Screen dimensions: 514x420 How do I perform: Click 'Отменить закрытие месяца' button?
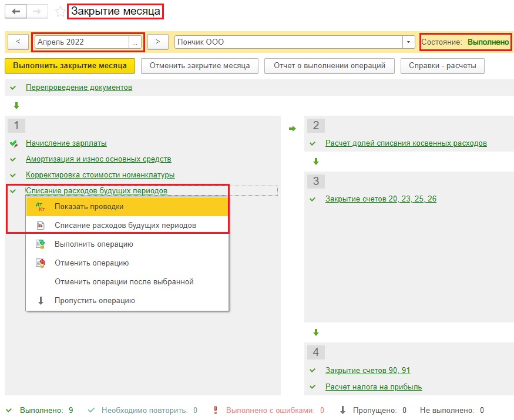coord(200,66)
